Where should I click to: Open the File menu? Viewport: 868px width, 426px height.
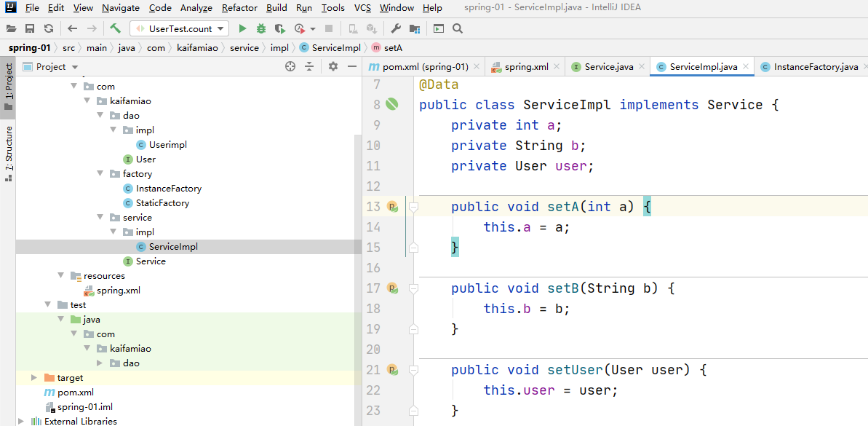coord(32,8)
